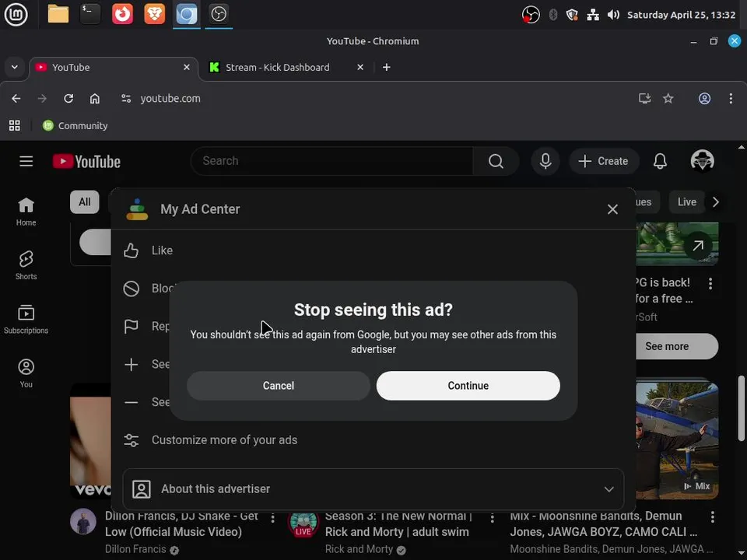Open YouTube notifications bell
The width and height of the screenshot is (747, 560).
point(660,162)
